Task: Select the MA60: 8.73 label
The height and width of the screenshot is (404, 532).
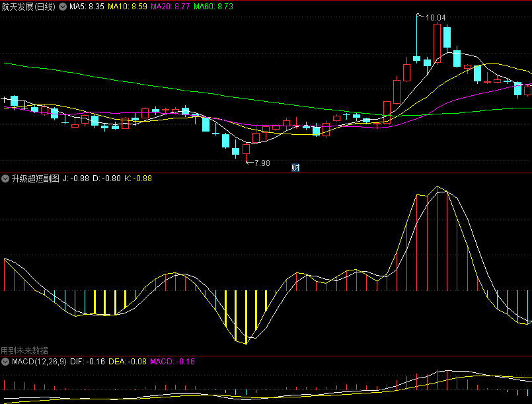Action: tap(213, 7)
